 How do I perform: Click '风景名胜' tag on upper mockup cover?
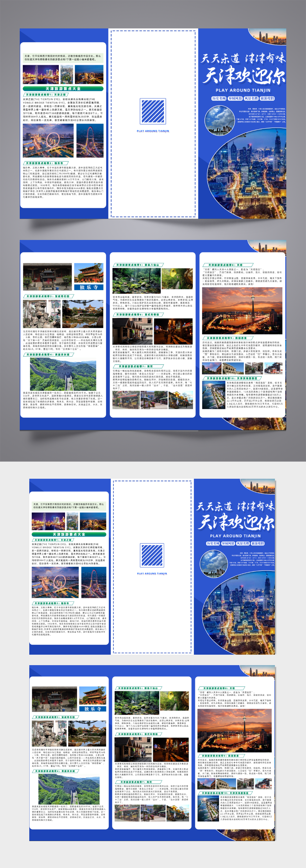(251, 98)
